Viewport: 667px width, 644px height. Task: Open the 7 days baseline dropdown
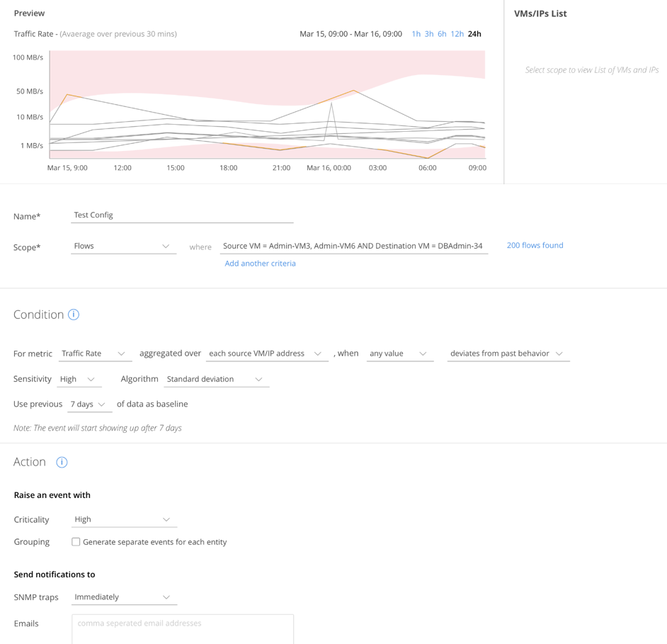point(89,405)
